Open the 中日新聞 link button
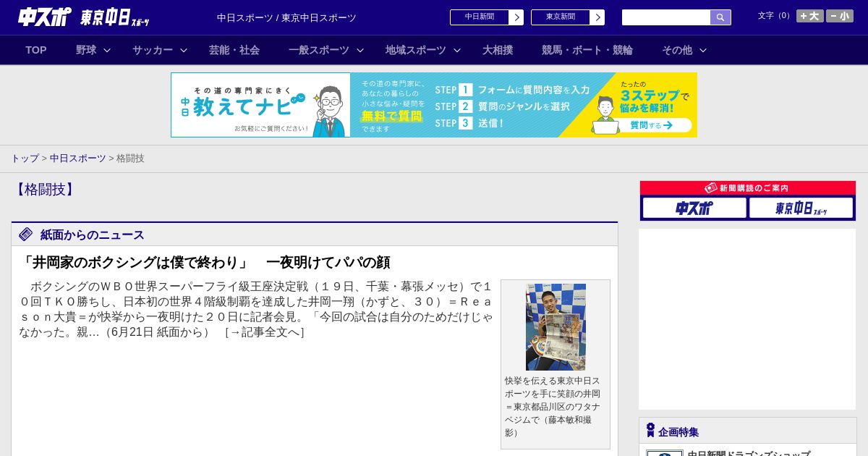This screenshot has width=868, height=456. coord(479,17)
